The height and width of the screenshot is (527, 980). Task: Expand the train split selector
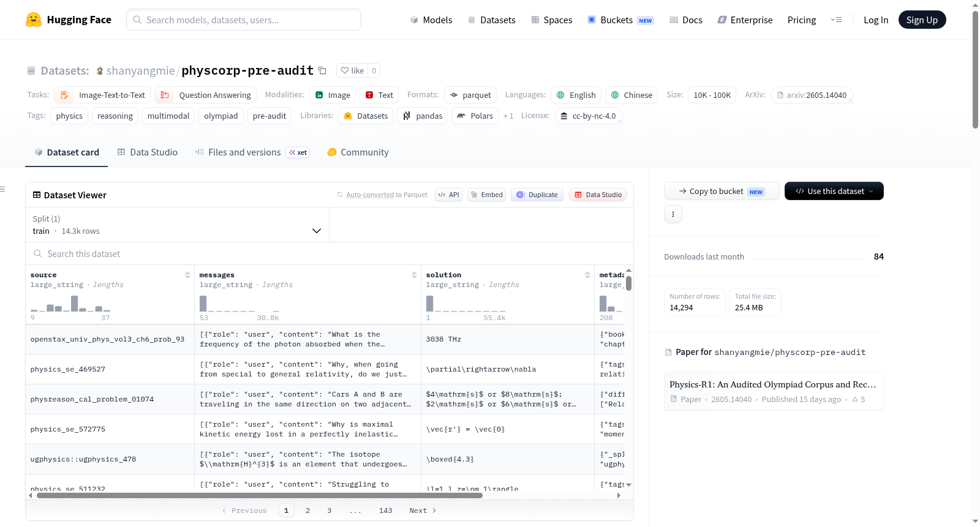[177, 225]
